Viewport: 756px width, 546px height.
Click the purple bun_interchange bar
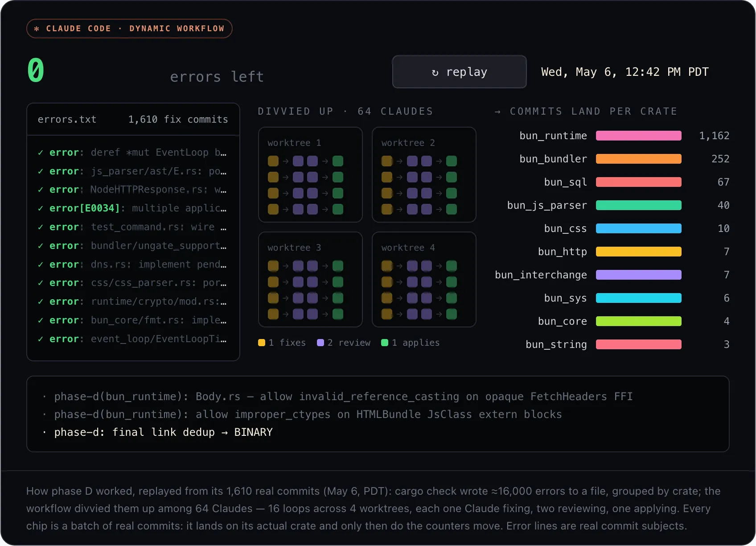(639, 275)
